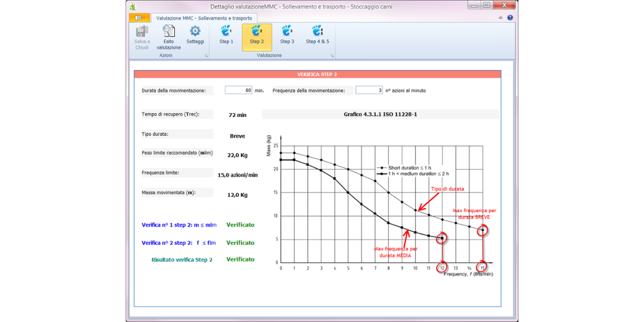
Task: Open the Settaggi gear icon
Action: pos(195,31)
